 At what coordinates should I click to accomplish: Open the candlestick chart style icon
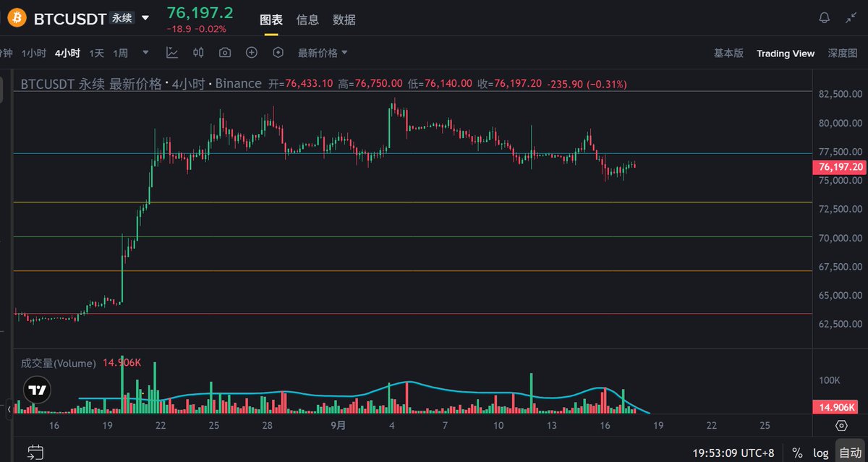click(x=199, y=53)
